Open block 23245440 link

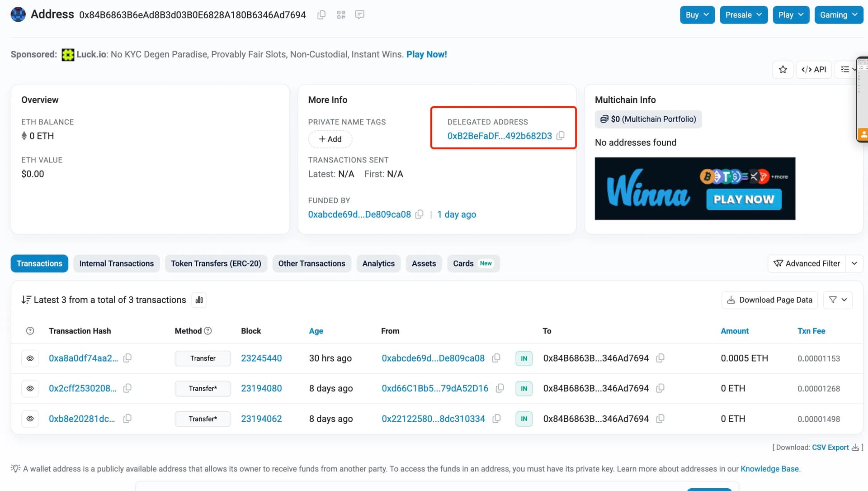(x=261, y=358)
